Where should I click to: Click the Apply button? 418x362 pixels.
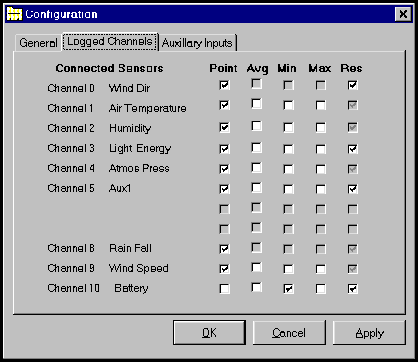tap(369, 333)
